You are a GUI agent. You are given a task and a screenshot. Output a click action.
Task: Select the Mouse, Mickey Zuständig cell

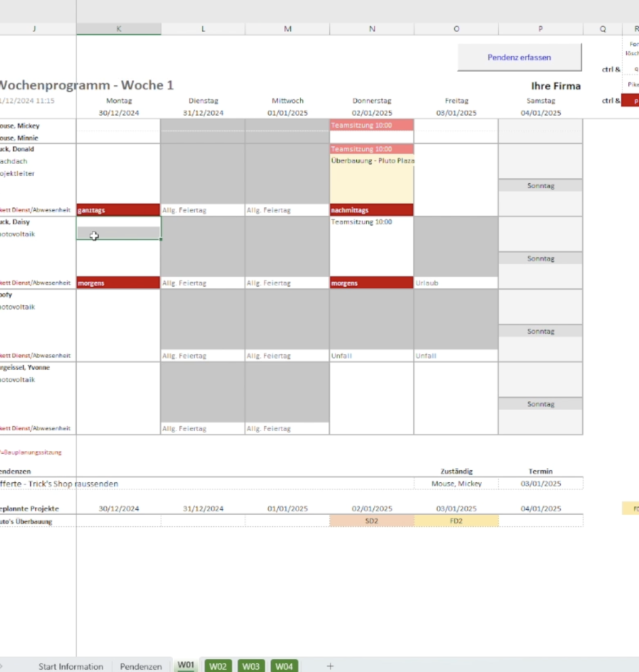pos(456,484)
